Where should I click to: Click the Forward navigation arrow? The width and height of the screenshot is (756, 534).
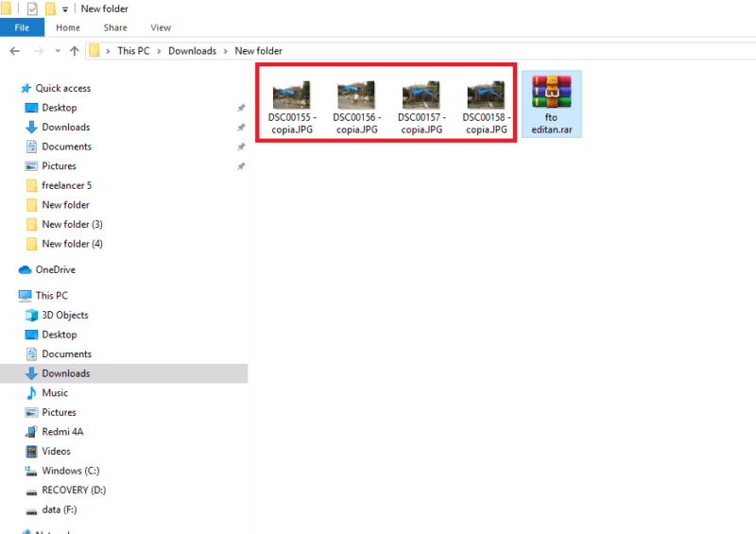click(39, 51)
